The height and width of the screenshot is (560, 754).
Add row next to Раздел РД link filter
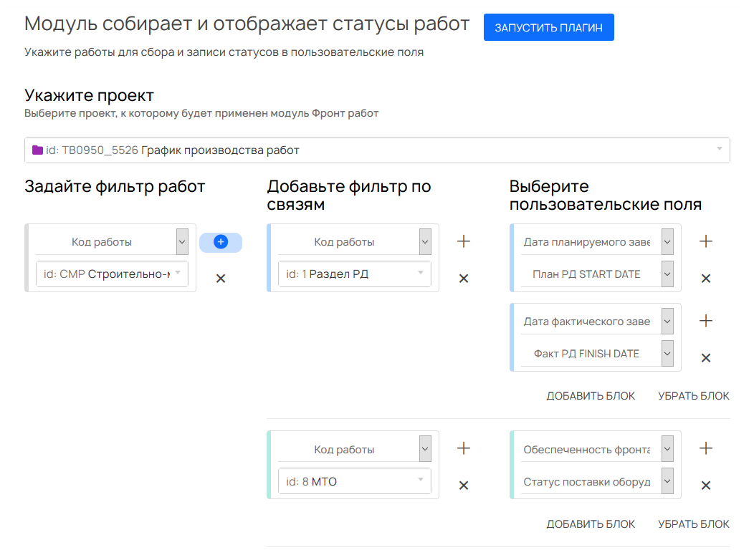click(464, 241)
